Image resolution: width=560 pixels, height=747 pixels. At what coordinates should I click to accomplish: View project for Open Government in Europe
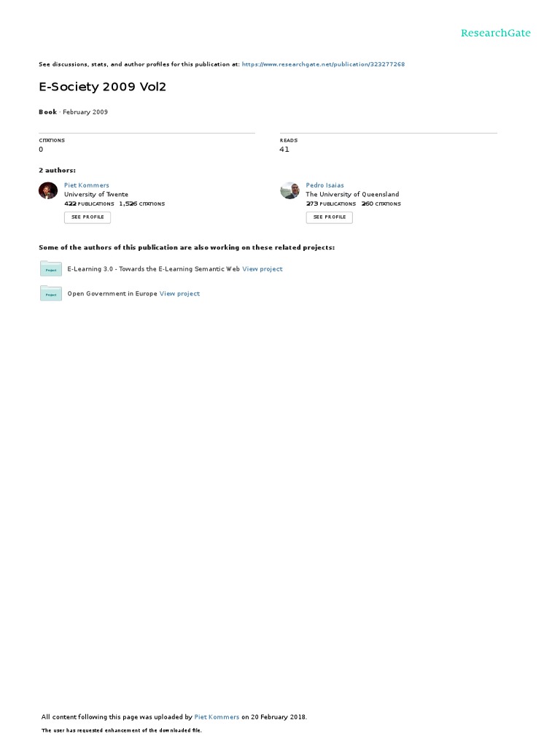pos(179,294)
